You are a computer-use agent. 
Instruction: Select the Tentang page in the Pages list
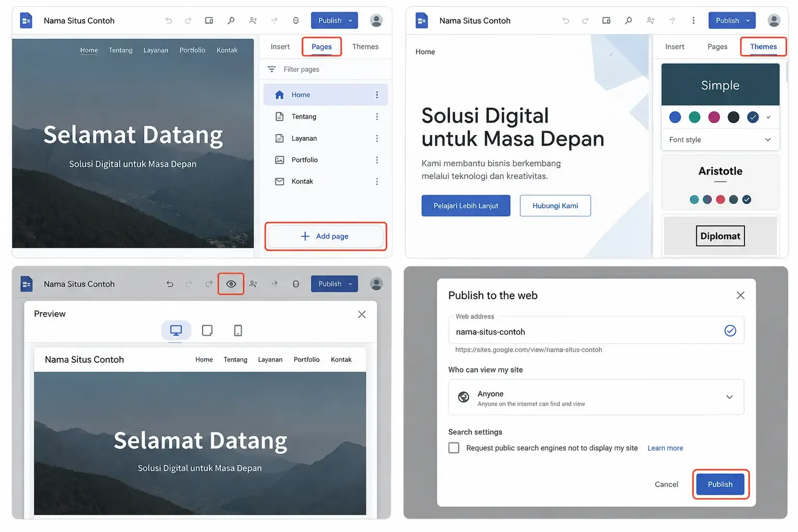click(326, 117)
